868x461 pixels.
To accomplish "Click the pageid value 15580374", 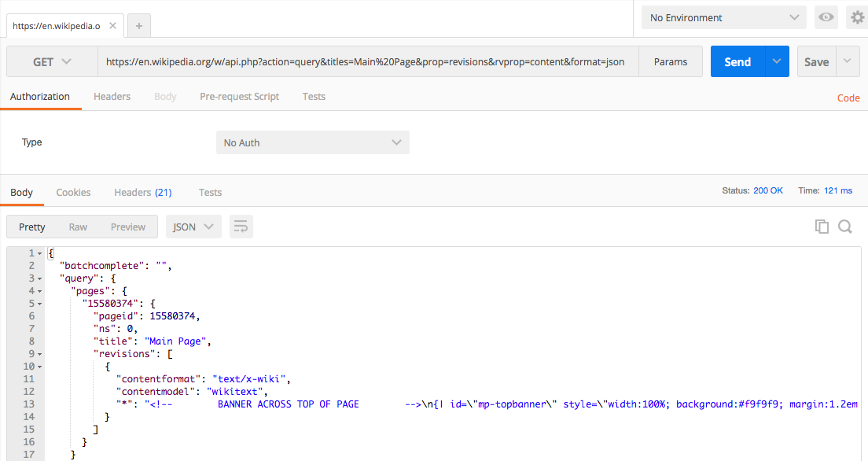I will click(173, 316).
